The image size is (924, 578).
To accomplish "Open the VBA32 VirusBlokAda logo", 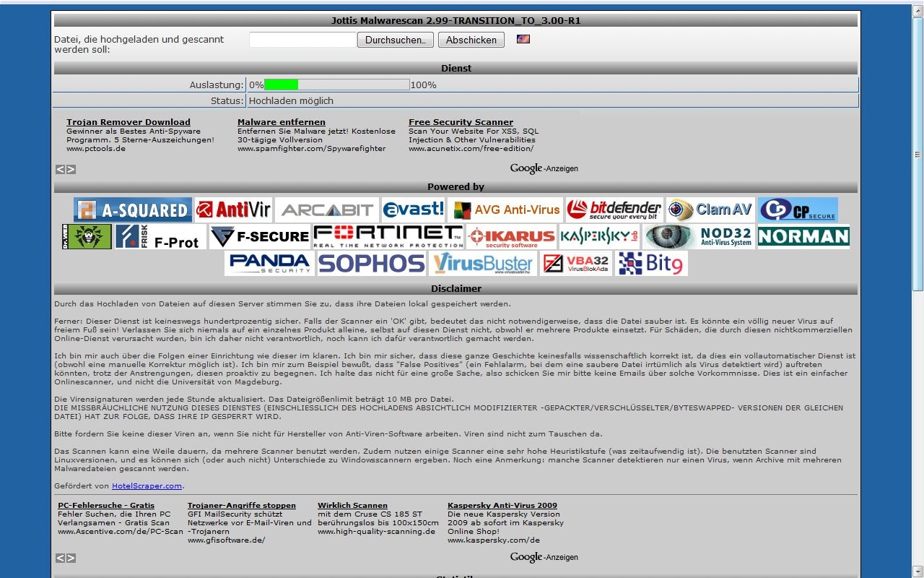I will click(575, 263).
